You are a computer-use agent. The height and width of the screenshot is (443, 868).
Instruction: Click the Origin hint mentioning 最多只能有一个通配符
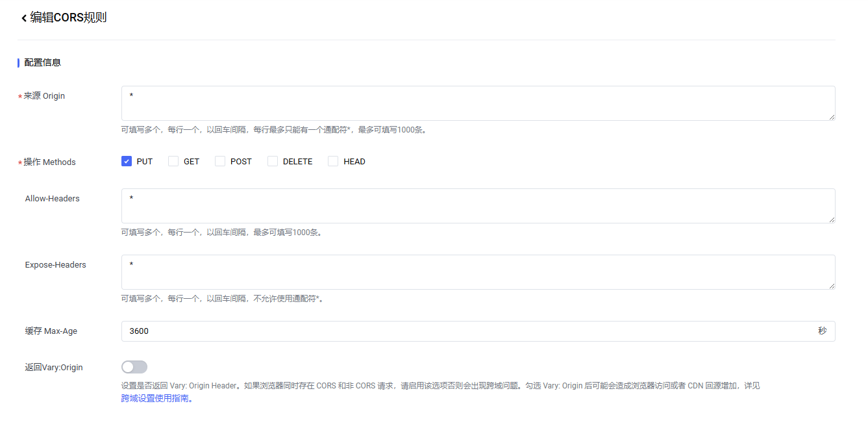tap(274, 129)
